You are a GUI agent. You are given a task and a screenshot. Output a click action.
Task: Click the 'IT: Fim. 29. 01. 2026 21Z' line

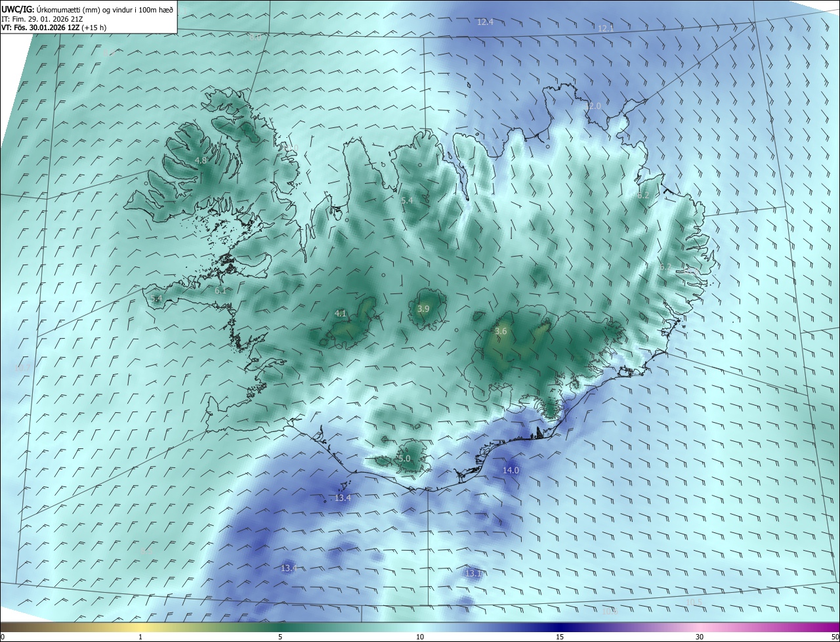pyautogui.click(x=42, y=19)
